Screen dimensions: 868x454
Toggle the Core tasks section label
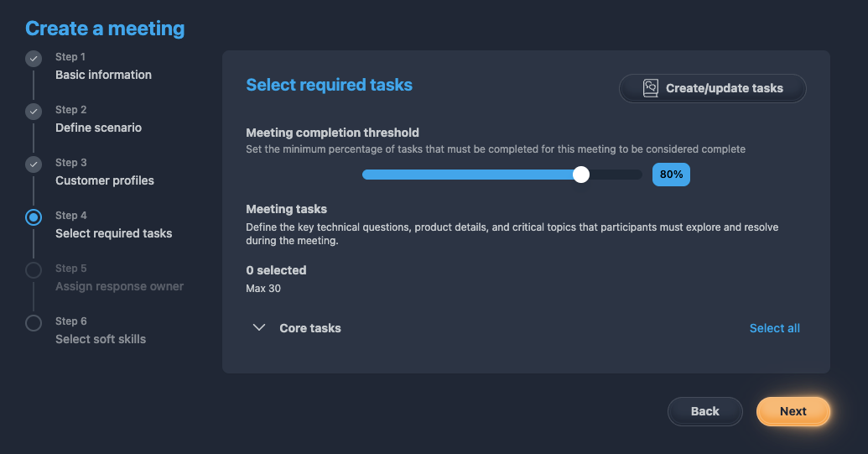pos(310,328)
